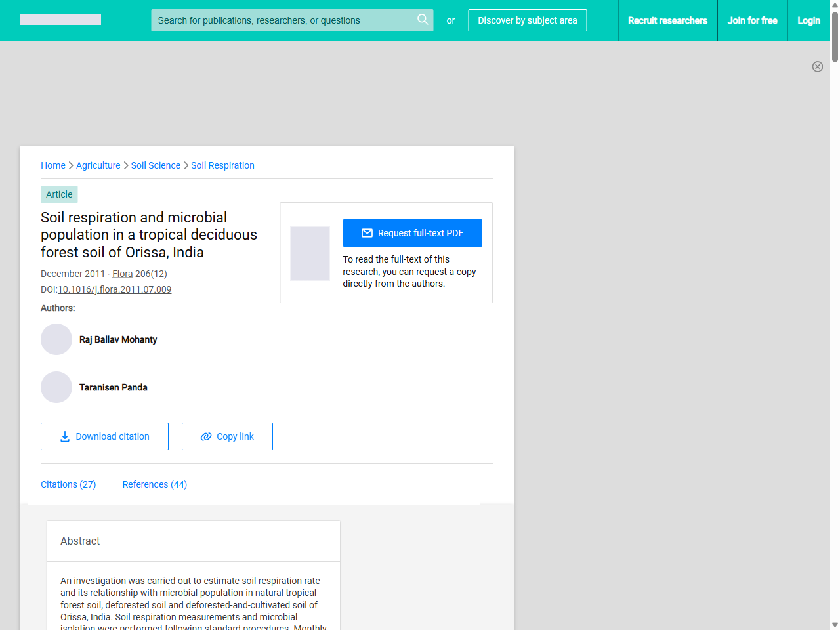This screenshot has height=630, width=840.
Task: Close the ad banner with X icon
Action: (817, 66)
